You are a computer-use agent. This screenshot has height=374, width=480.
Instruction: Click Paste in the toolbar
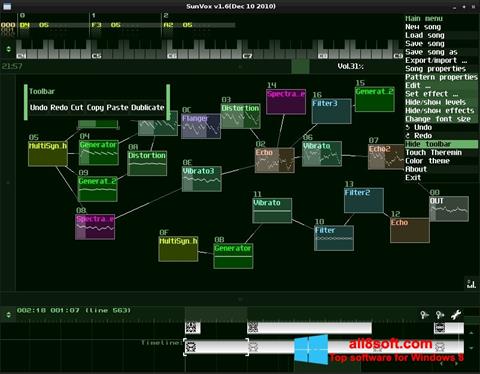(117, 107)
